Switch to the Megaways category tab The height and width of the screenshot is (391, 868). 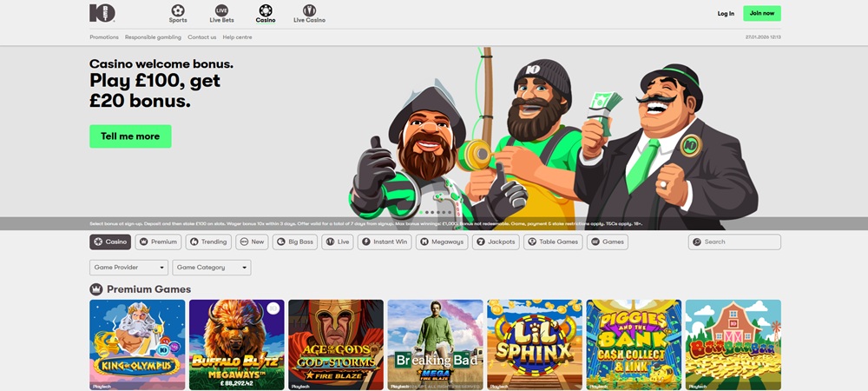pos(442,242)
